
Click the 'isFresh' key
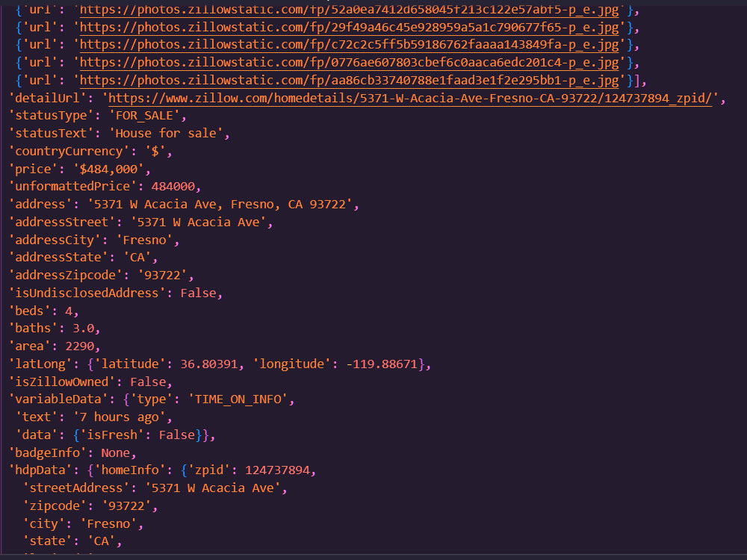pyautogui.click(x=112, y=435)
